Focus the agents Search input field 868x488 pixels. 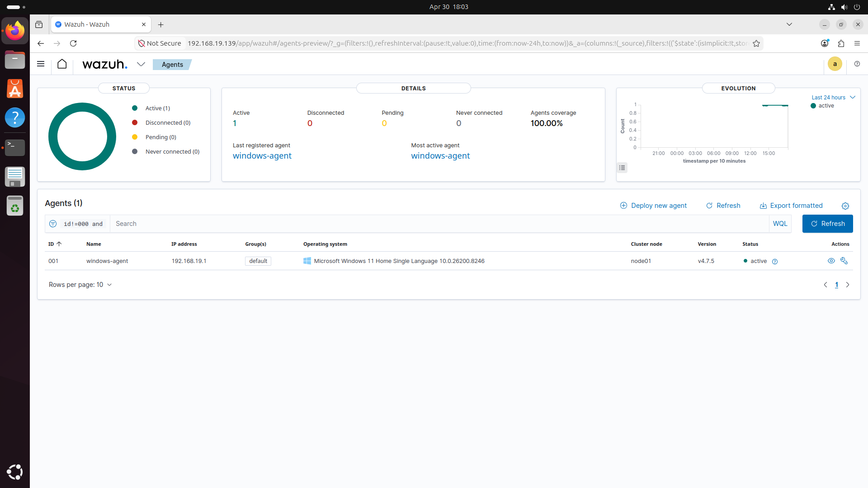pos(439,224)
